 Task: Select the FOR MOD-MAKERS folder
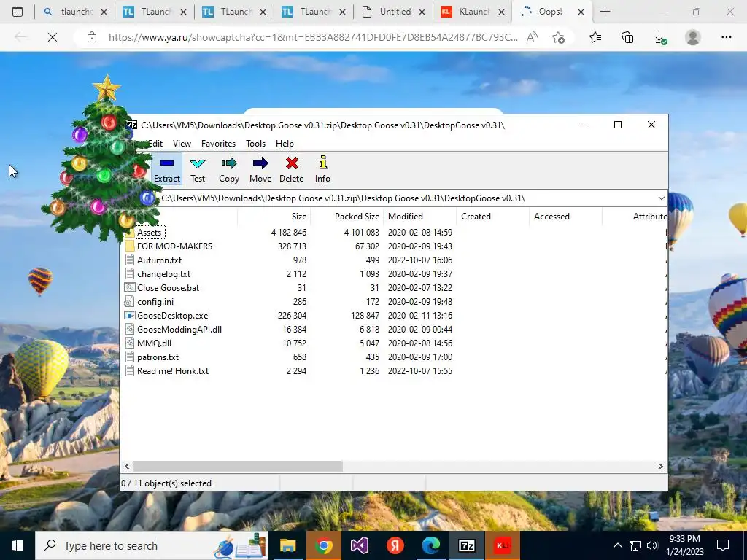pyautogui.click(x=175, y=246)
